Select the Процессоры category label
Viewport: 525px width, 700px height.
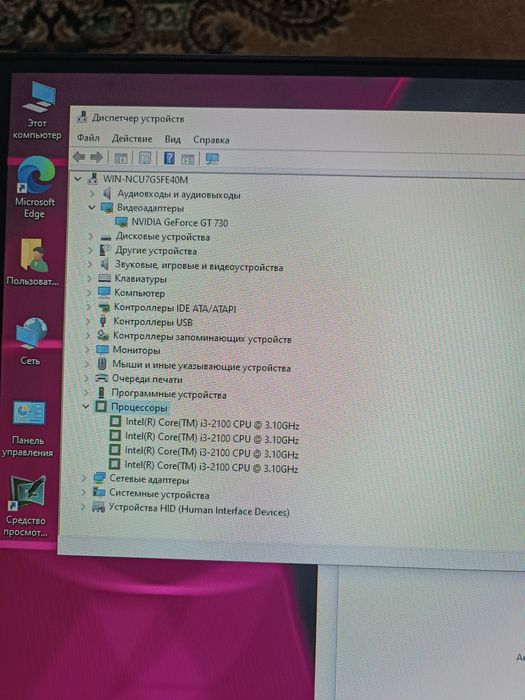click(x=139, y=408)
